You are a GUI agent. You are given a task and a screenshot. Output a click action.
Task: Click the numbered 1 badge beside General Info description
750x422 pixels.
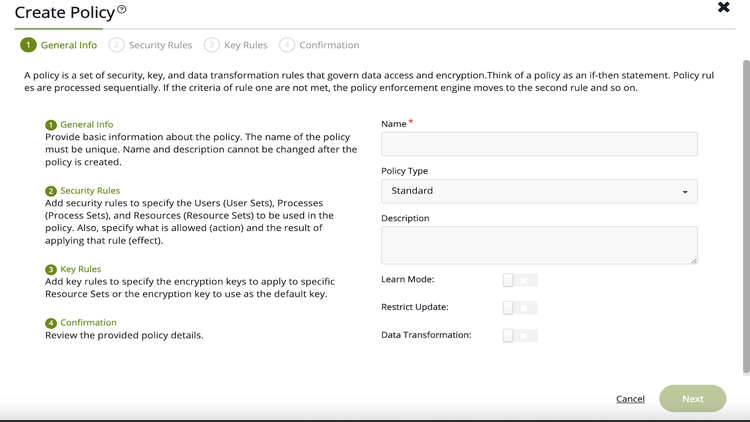click(51, 125)
